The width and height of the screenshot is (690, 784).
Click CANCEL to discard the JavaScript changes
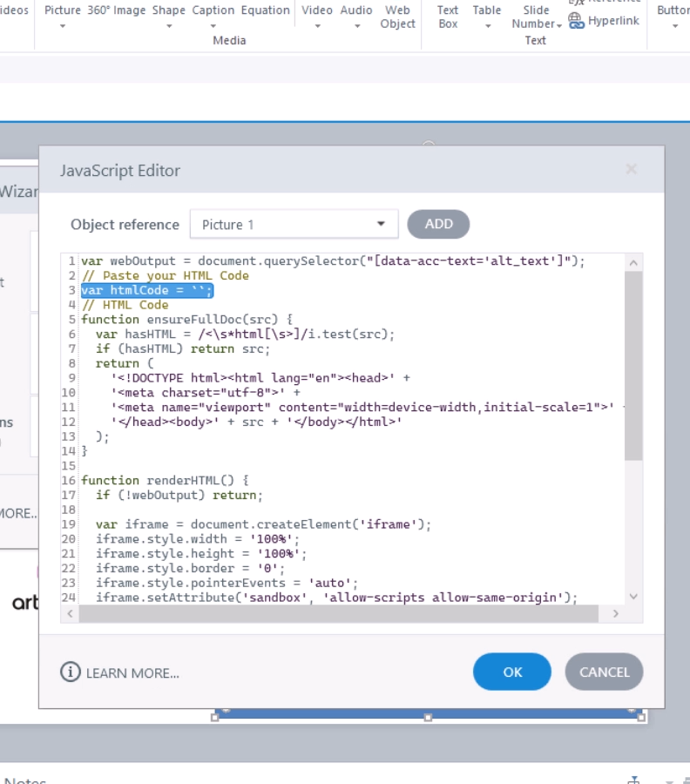coord(604,672)
